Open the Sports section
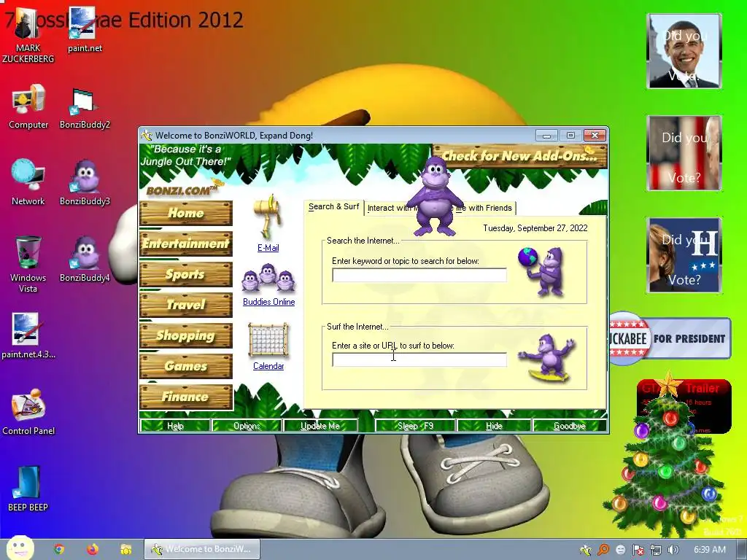747x560 pixels. (186, 274)
